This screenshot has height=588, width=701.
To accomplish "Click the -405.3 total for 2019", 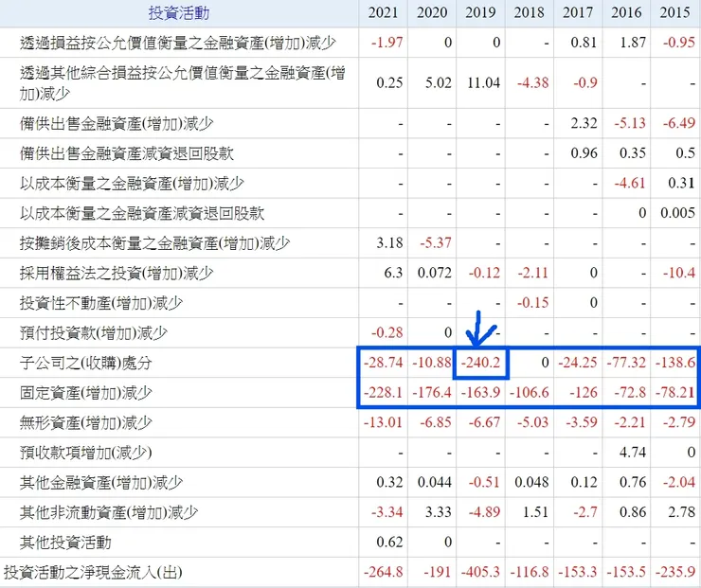I will coord(480,572).
